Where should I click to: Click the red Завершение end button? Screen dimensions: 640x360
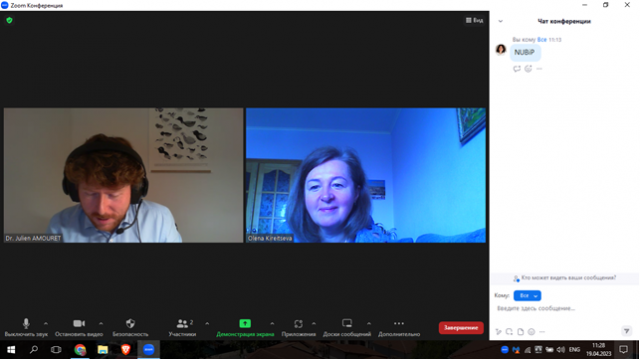point(461,328)
